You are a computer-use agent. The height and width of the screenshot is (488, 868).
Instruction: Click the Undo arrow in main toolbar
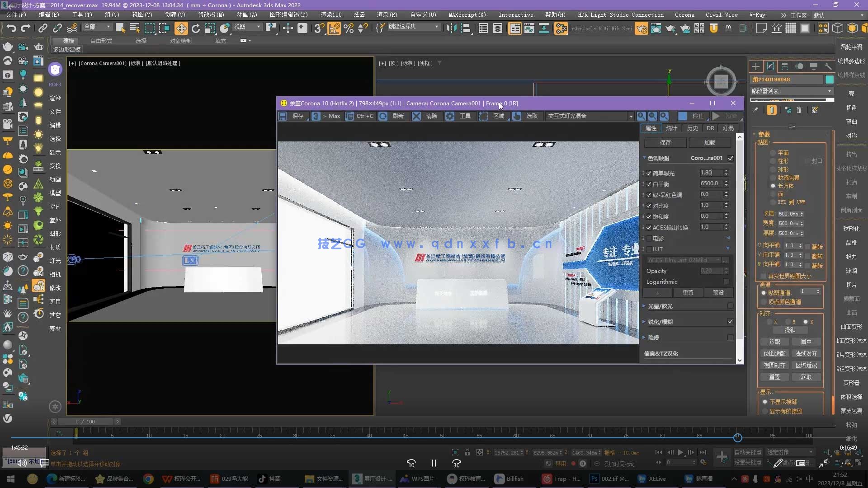[x=11, y=28]
